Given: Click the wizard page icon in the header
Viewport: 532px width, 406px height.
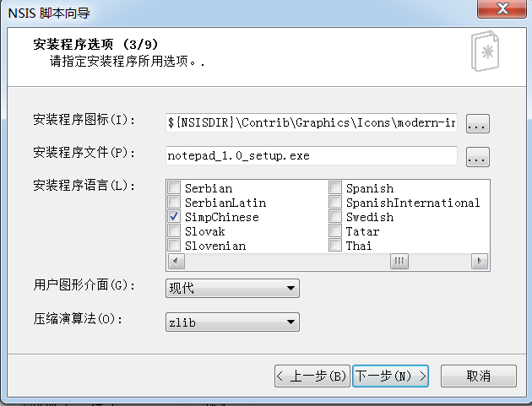Looking at the screenshot, I should [x=486, y=51].
